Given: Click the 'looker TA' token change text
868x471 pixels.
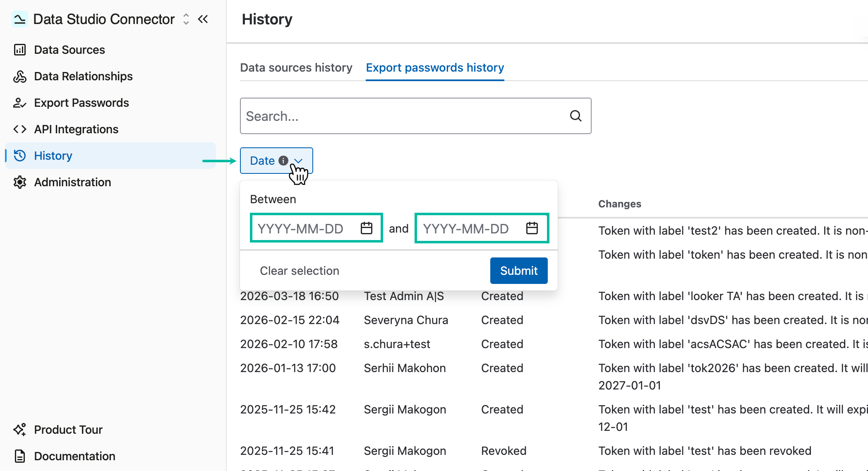Looking at the screenshot, I should [x=733, y=296].
